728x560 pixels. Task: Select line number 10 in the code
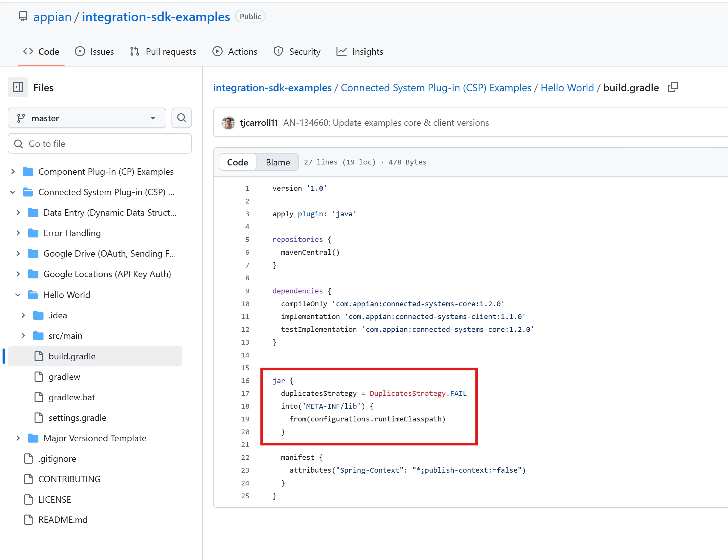(x=245, y=304)
